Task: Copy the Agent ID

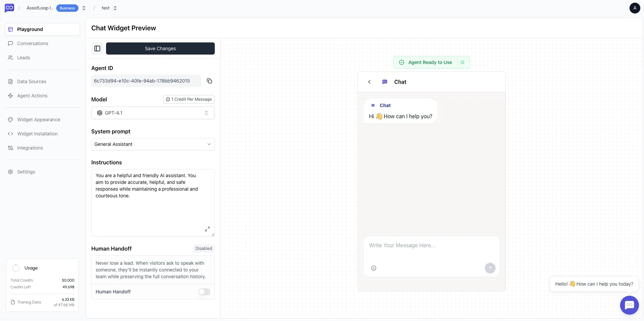Action: [x=209, y=81]
